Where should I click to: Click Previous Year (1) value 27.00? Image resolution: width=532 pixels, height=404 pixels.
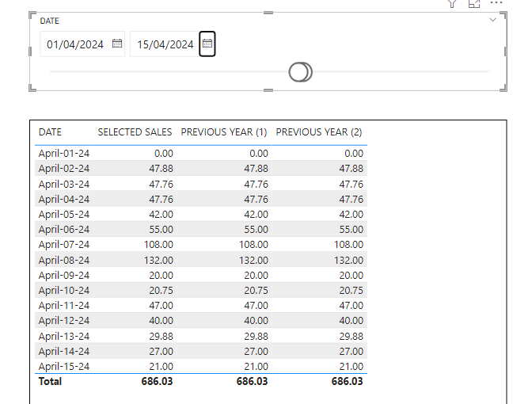click(256, 352)
